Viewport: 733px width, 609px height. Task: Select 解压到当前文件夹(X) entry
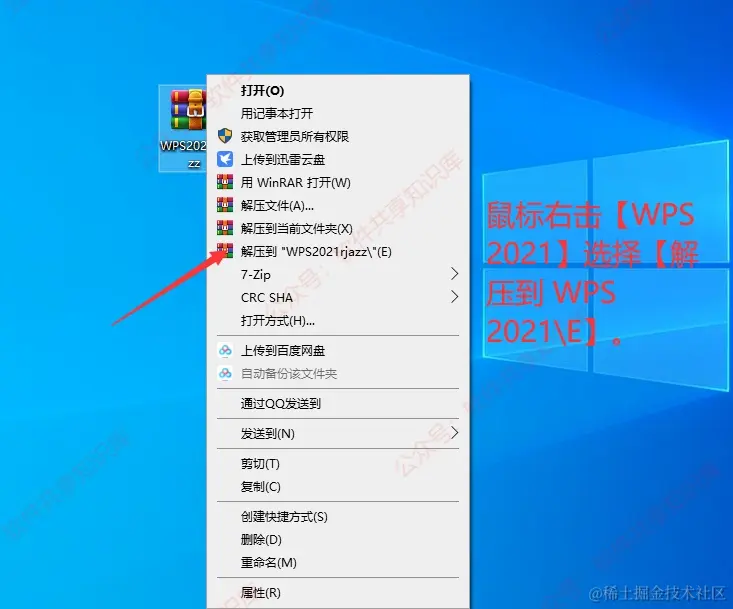338,228
